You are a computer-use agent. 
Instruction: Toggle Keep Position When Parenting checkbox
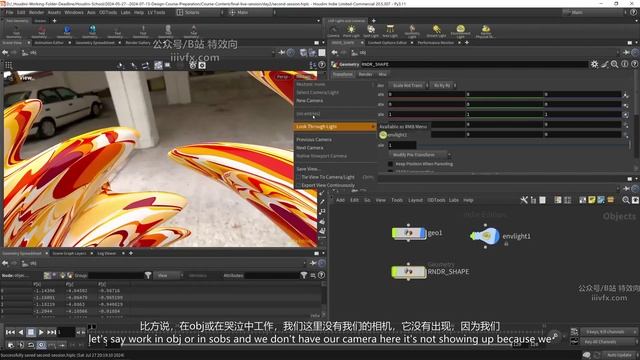coord(390,164)
